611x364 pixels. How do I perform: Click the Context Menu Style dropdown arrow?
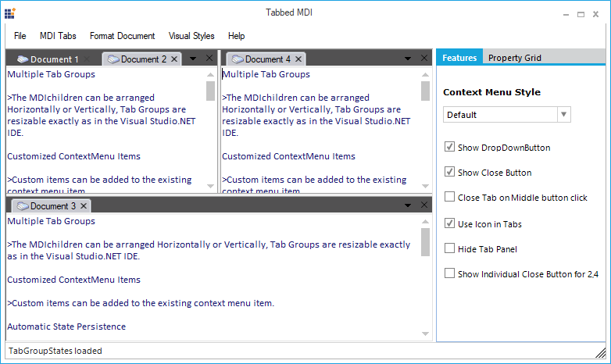pyautogui.click(x=564, y=115)
